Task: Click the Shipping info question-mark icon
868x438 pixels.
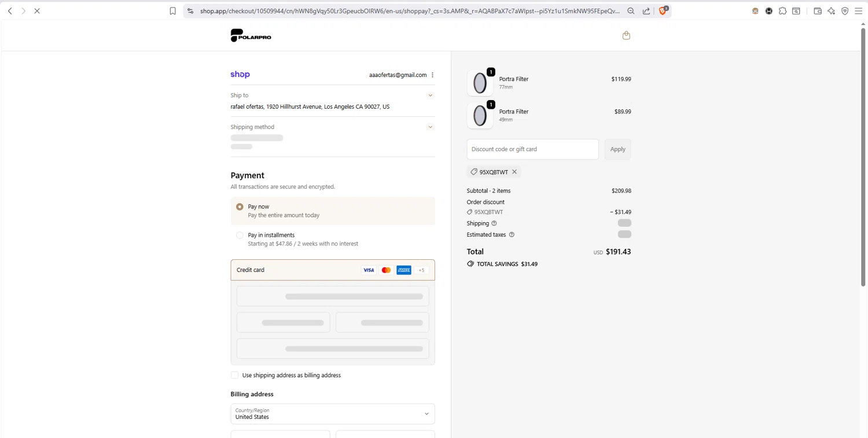Action: pos(494,223)
